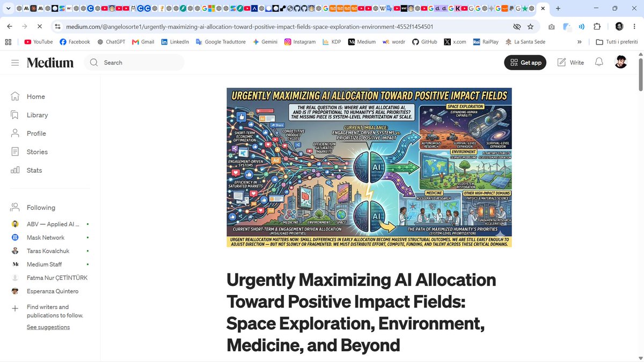Open GitHub bookmark

tap(424, 42)
